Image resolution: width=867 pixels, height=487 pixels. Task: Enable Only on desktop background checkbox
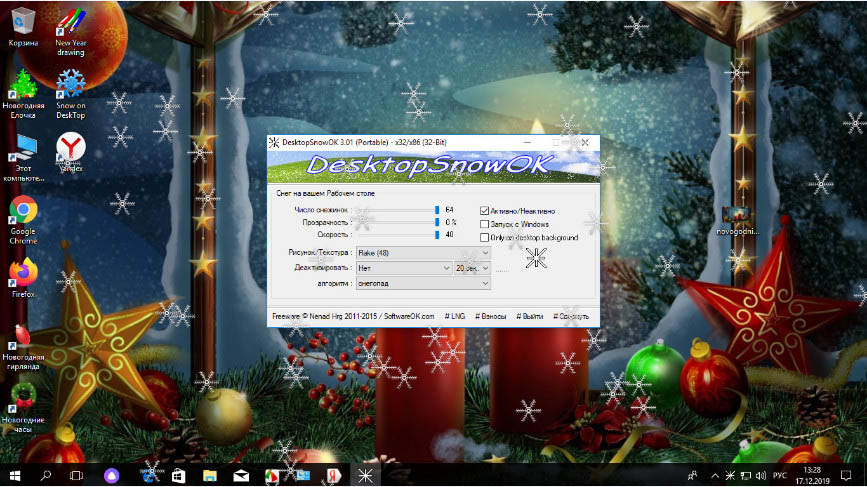click(x=484, y=237)
